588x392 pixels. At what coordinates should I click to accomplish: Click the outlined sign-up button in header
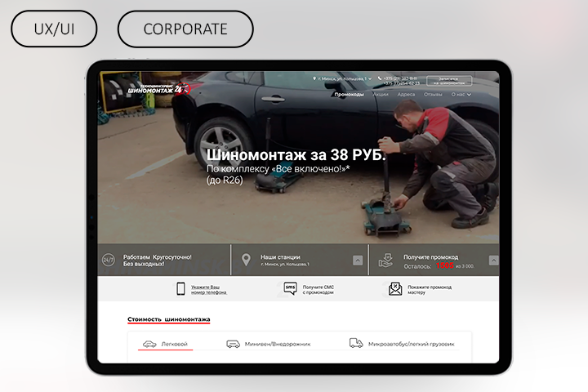point(449,81)
